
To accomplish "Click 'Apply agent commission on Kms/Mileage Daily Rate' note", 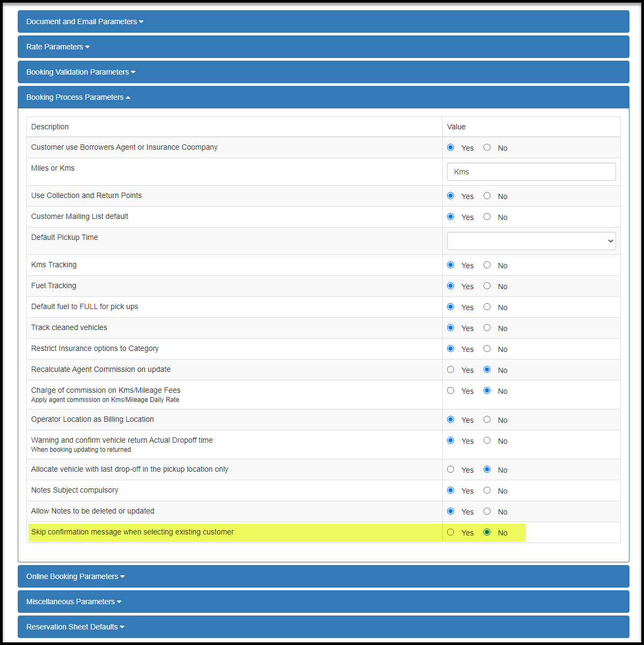I will point(105,400).
